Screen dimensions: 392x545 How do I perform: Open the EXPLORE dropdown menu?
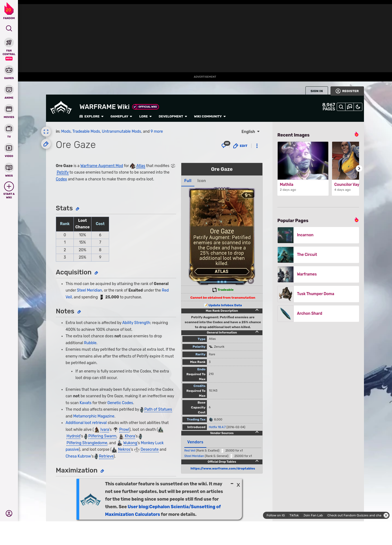(x=91, y=116)
